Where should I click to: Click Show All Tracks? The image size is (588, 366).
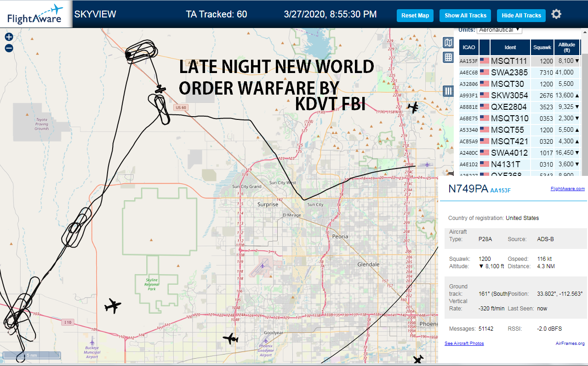[465, 16]
